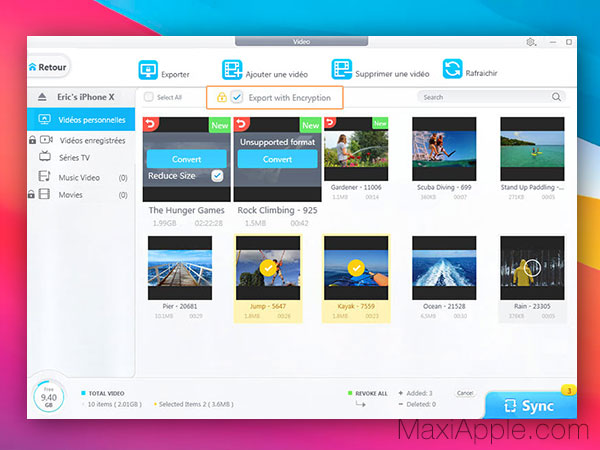Revert Rock Climbing with red undo icon
Image resolution: width=600 pixels, height=450 pixels.
click(241, 124)
